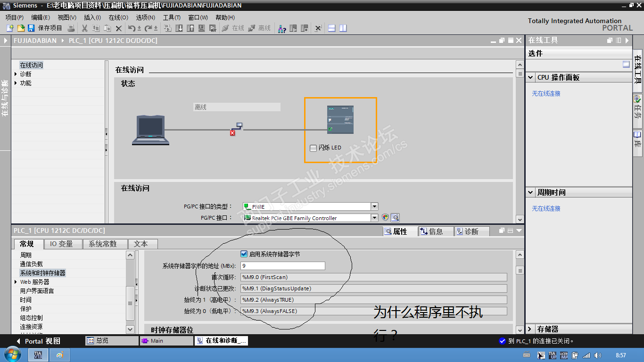Click the search icon beside PG/PC interface
Viewport: 644px width, 362px height.
tap(395, 218)
